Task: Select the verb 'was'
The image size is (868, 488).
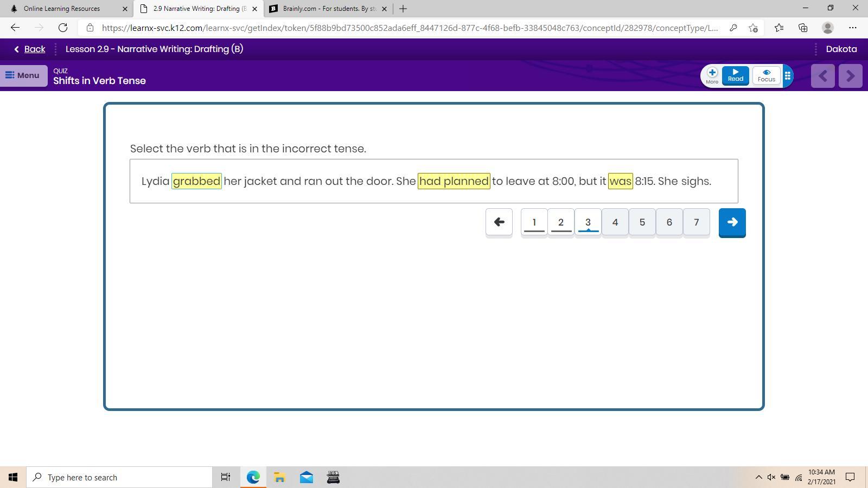Action: pos(620,181)
